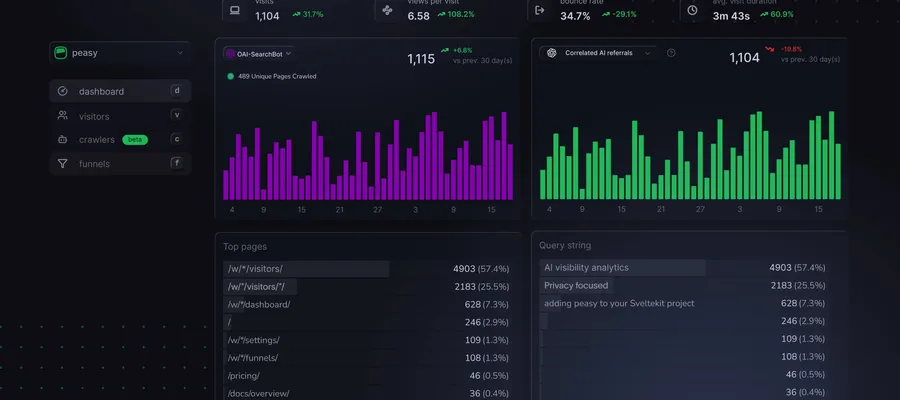900x400 pixels.
Task: Click the visitors people icon
Action: click(62, 116)
